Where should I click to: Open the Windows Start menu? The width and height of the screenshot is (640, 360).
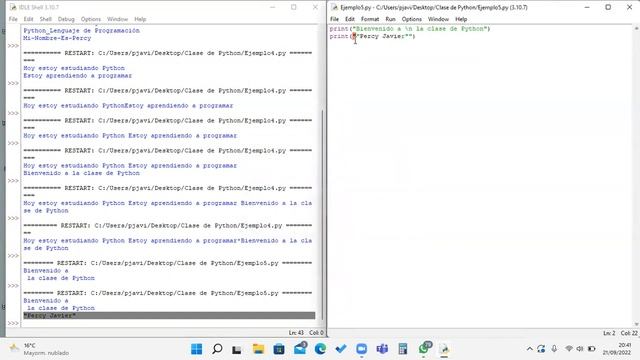click(x=196, y=349)
